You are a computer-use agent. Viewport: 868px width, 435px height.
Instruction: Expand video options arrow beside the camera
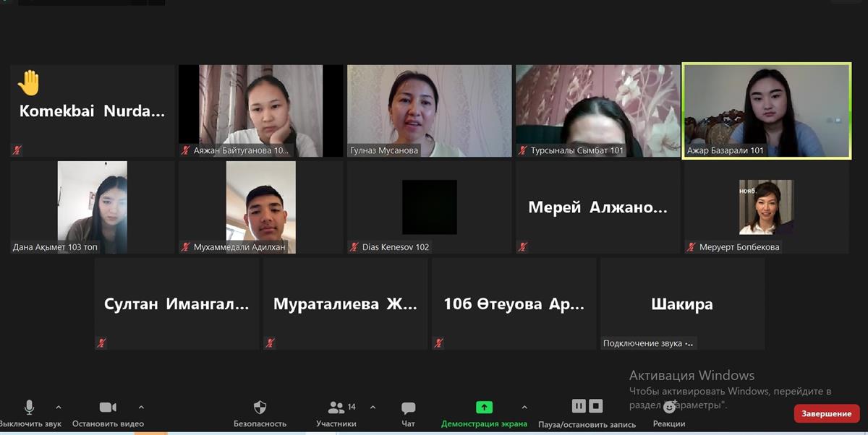(x=141, y=407)
